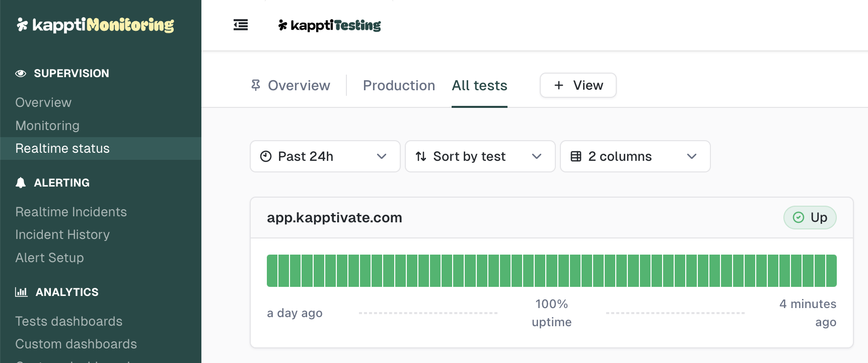Viewport: 868px width, 363px height.
Task: Open the Past 24h time range dropdown
Action: [x=325, y=156]
